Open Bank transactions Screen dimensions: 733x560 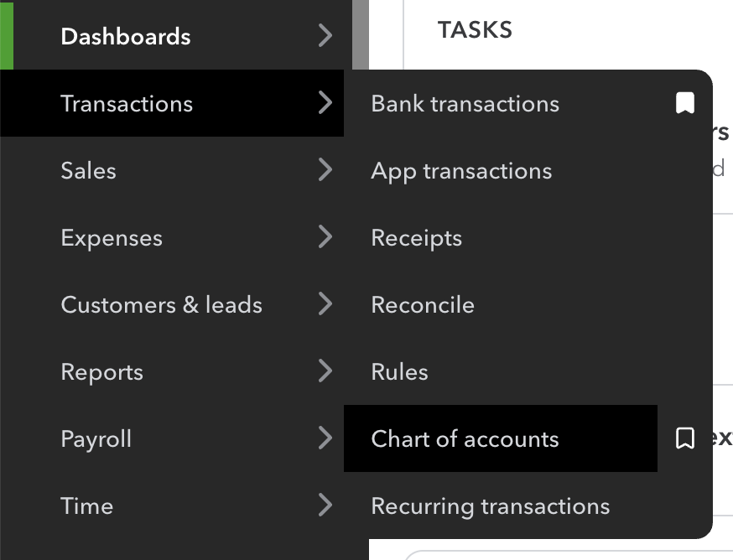[465, 103]
